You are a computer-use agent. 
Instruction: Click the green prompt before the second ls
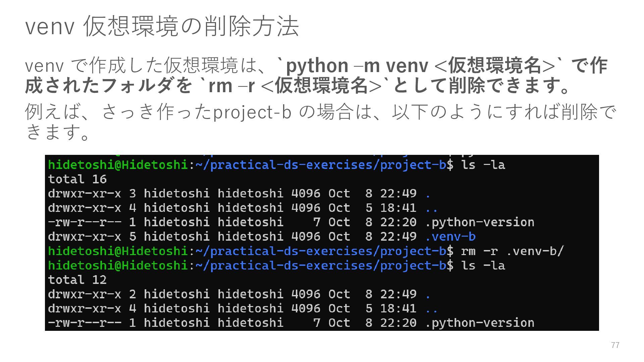[x=117, y=266]
